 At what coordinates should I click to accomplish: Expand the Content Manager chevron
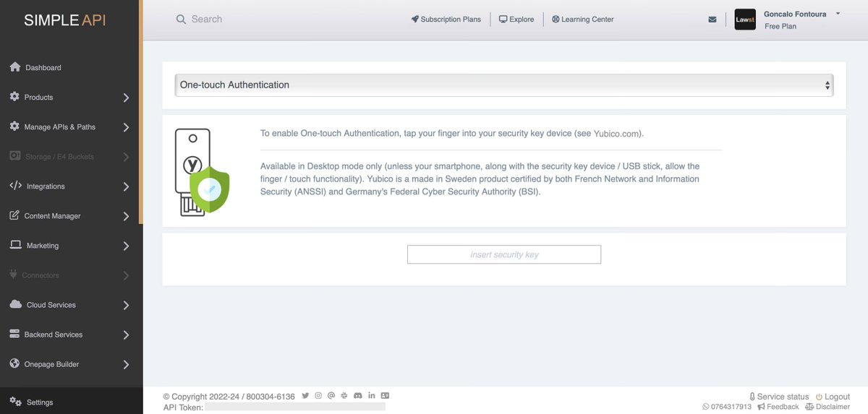tap(126, 216)
